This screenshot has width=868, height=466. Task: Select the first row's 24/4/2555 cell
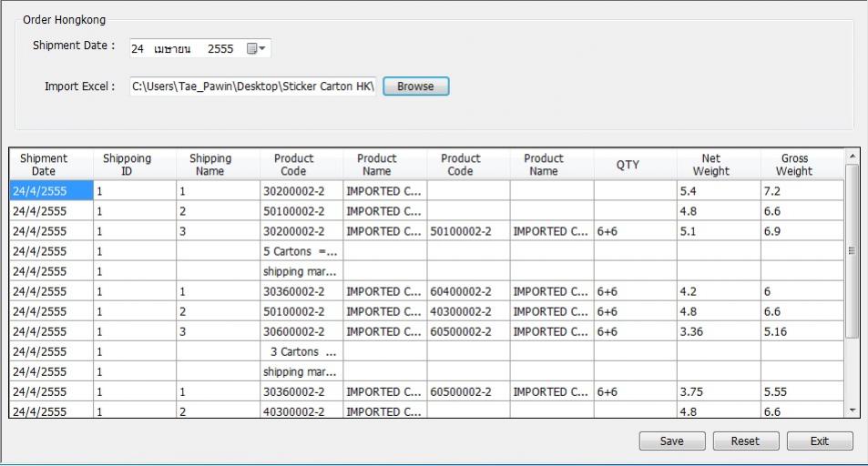pos(50,191)
